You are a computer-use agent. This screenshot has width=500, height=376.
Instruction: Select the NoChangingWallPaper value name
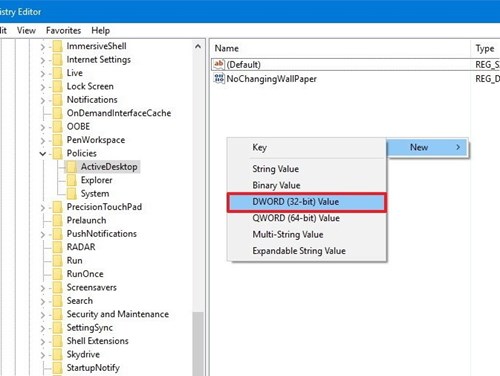point(271,79)
